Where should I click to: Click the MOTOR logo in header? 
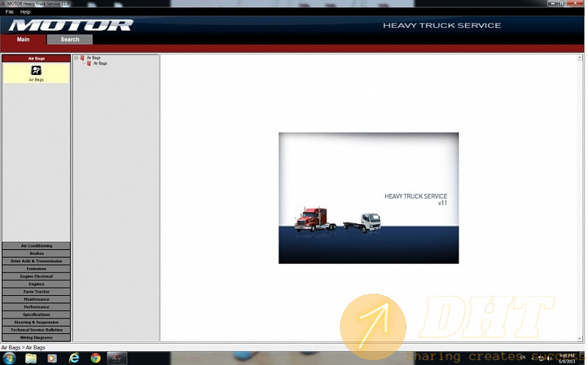pos(71,26)
